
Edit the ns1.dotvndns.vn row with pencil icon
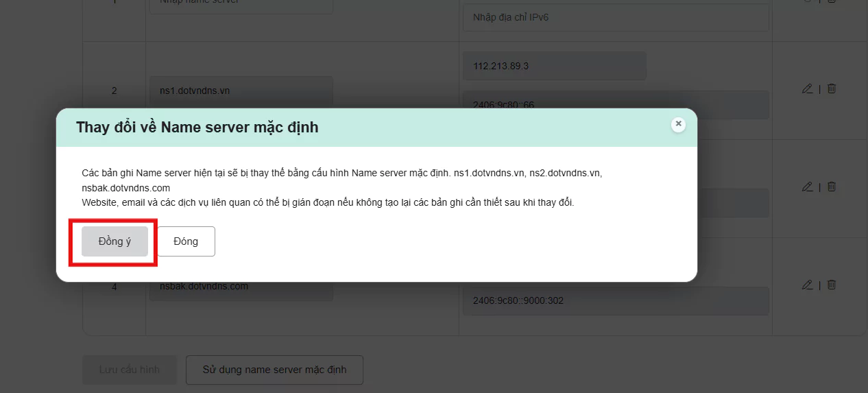(x=807, y=88)
